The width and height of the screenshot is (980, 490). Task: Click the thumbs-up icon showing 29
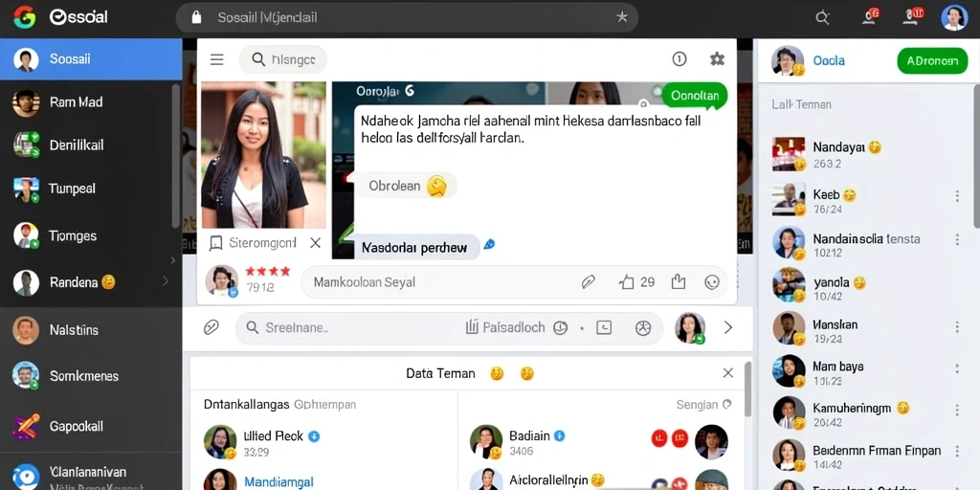click(x=626, y=282)
